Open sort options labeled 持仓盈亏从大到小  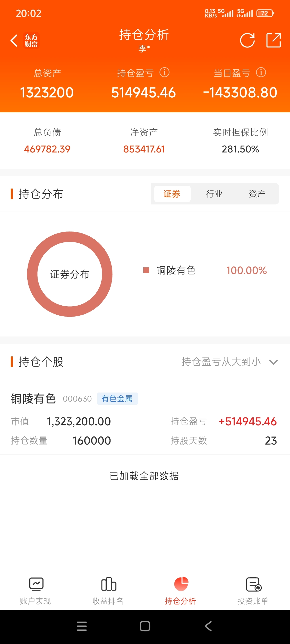click(x=221, y=362)
